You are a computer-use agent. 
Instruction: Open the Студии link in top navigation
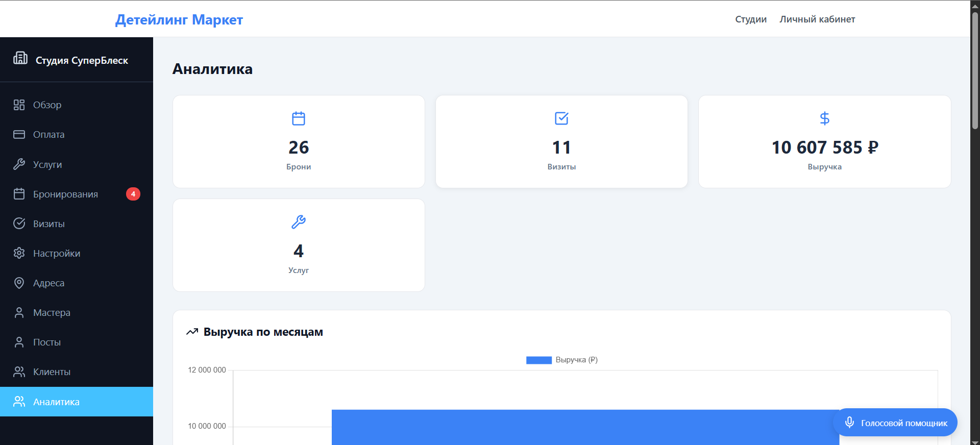(751, 19)
